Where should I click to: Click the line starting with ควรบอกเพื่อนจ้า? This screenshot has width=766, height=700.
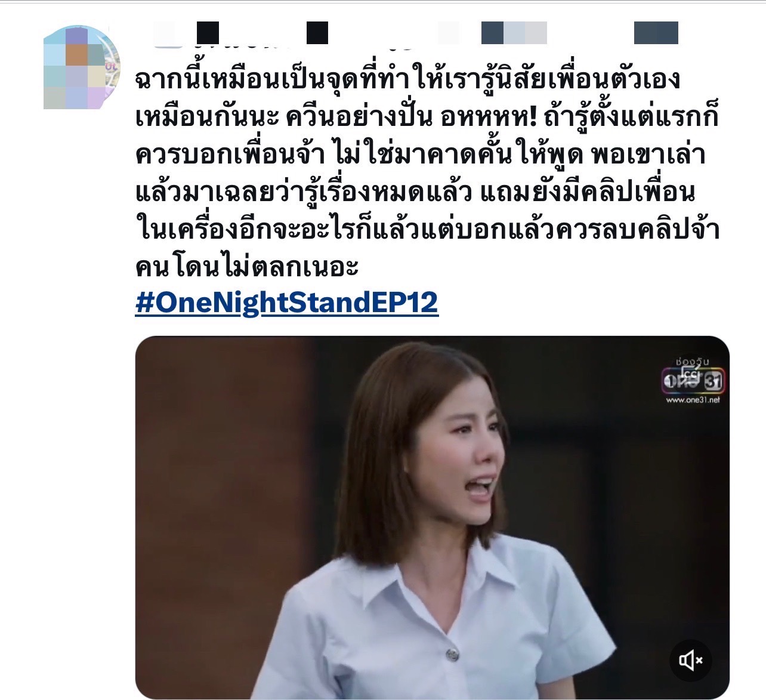coord(421,156)
